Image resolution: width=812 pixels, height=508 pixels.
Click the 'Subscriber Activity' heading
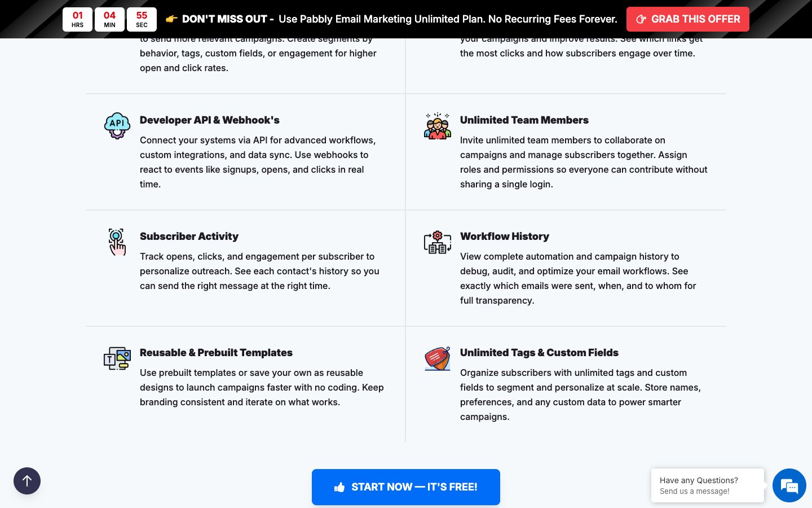pyautogui.click(x=189, y=237)
